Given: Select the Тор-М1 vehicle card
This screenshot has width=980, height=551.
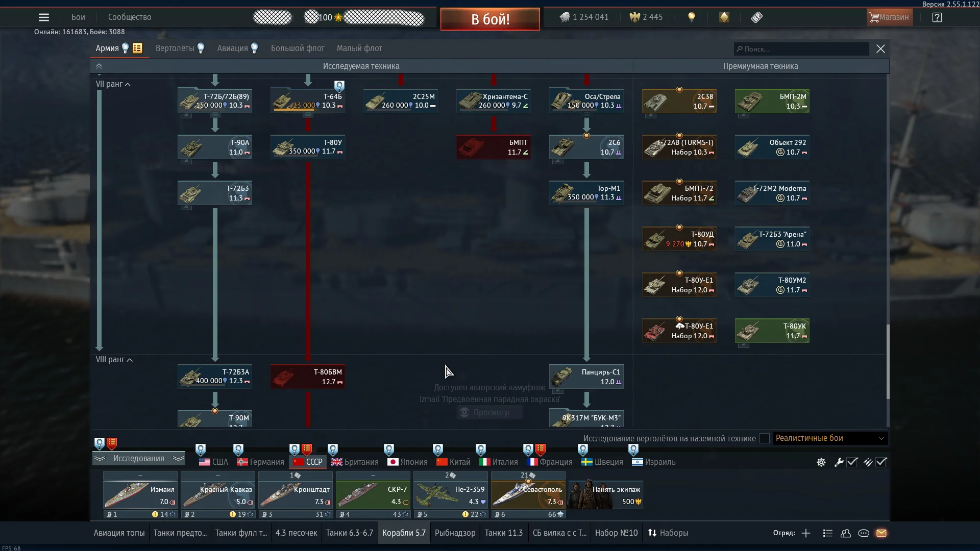Looking at the screenshot, I should (586, 193).
